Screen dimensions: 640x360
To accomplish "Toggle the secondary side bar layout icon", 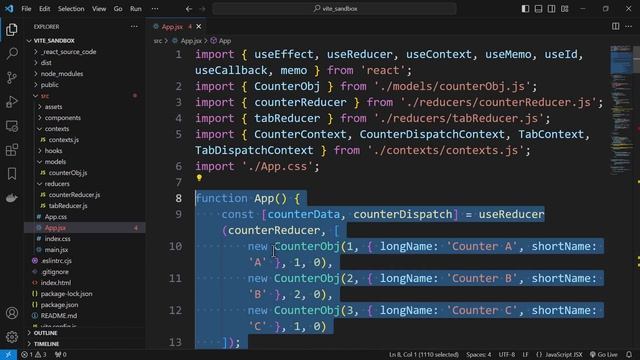I will pyautogui.click(x=551, y=9).
